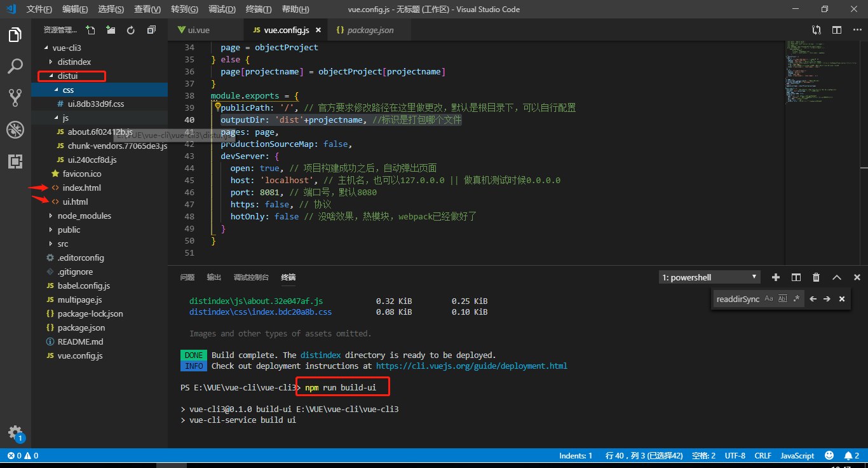The width and height of the screenshot is (868, 468).
Task: Close the terminal panel
Action: pyautogui.click(x=857, y=277)
